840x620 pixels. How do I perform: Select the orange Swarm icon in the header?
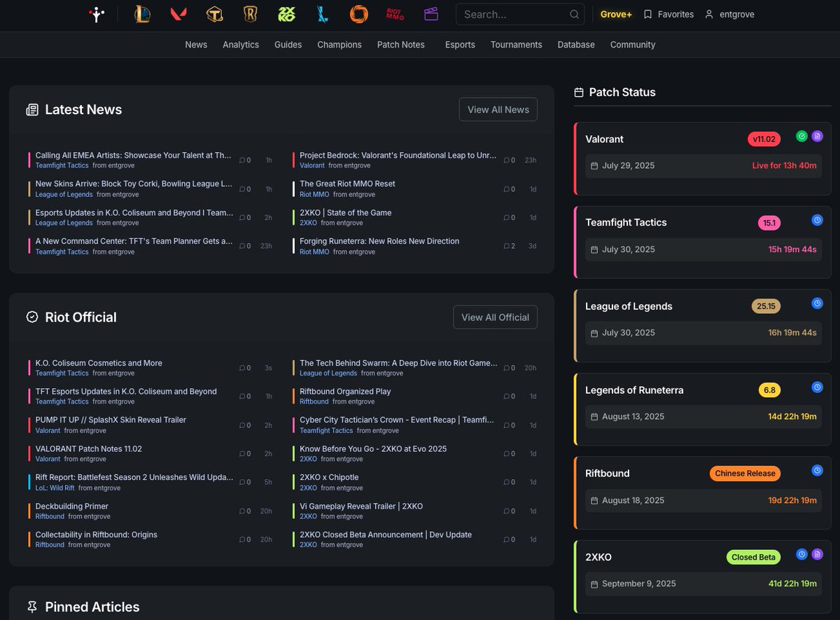pos(358,14)
